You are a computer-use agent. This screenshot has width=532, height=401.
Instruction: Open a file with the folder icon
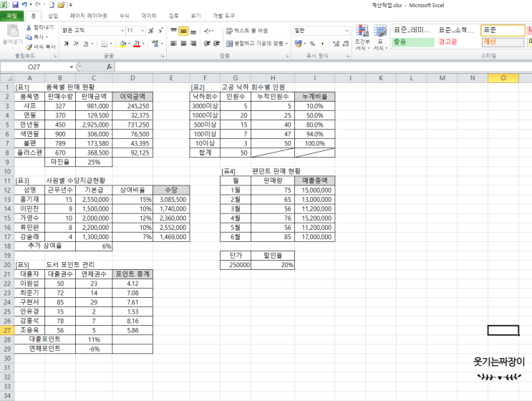coord(61,5)
